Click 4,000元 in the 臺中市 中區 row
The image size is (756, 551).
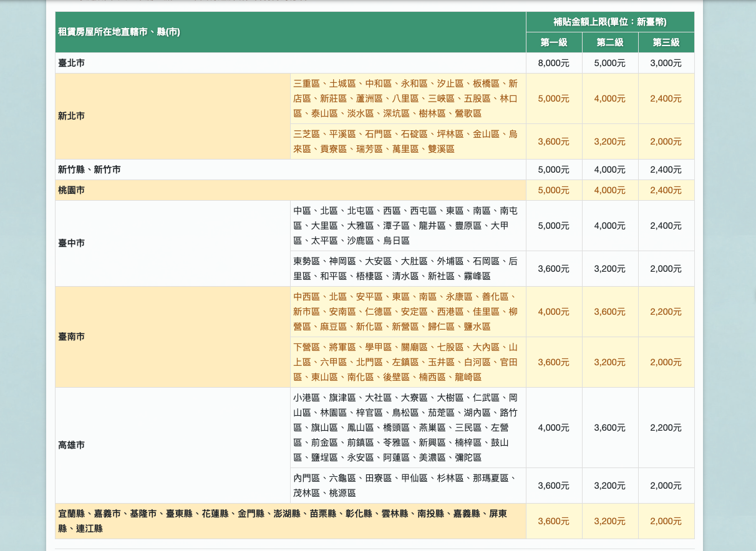tap(610, 226)
